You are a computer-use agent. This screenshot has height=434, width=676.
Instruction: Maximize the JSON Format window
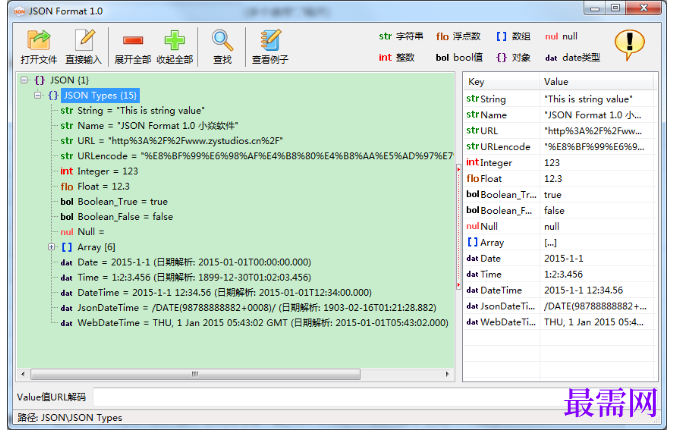coord(616,8)
